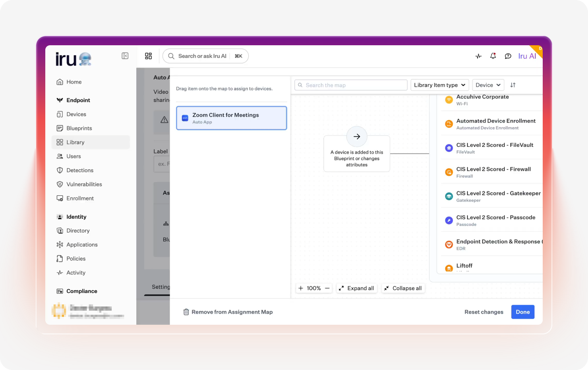Open the apps grid icon

click(x=149, y=56)
